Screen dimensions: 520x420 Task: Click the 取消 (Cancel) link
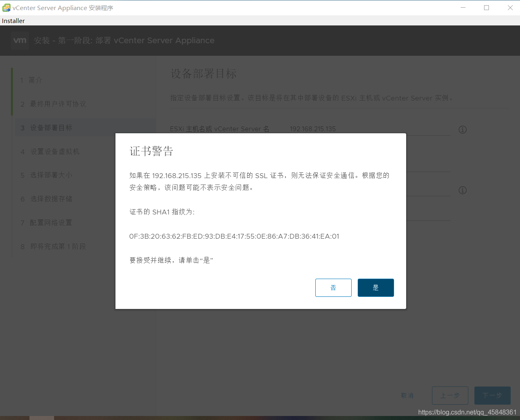(x=407, y=395)
